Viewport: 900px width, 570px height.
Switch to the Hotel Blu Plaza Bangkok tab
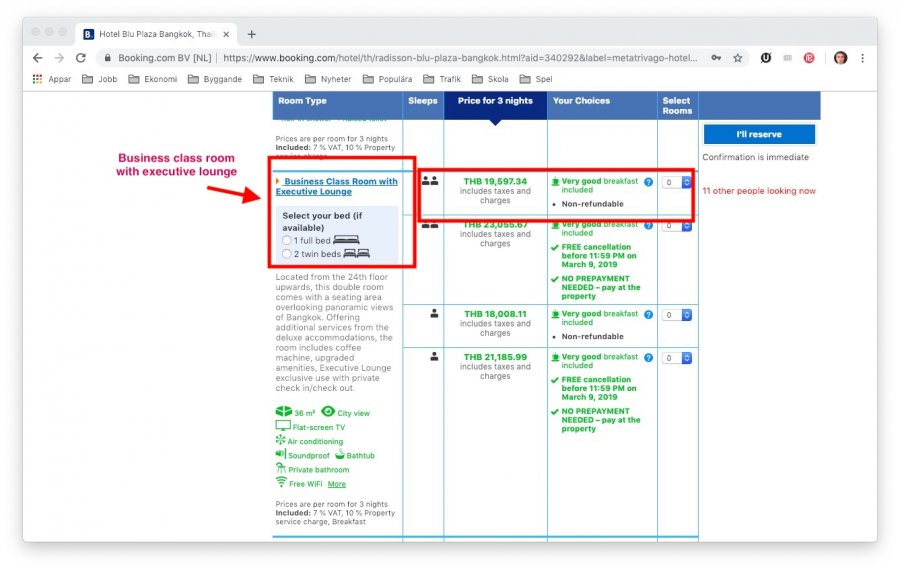click(155, 34)
